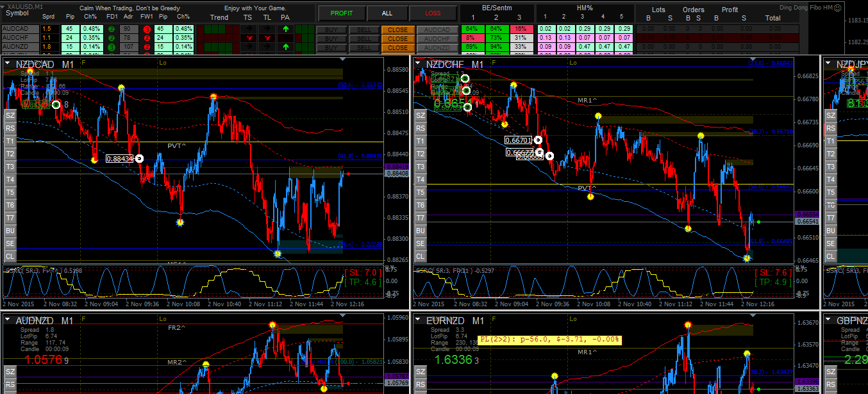Open the NZDCAD chart menu triangle

pos(8,64)
